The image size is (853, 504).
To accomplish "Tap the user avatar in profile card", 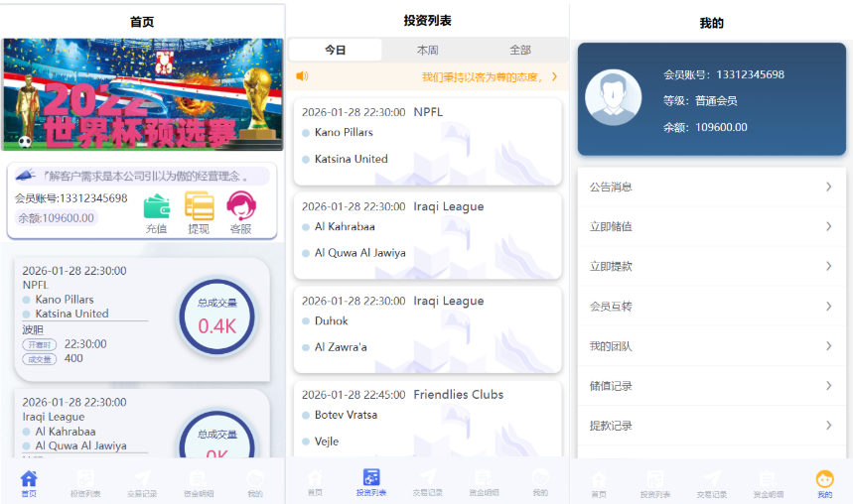I will tap(613, 98).
